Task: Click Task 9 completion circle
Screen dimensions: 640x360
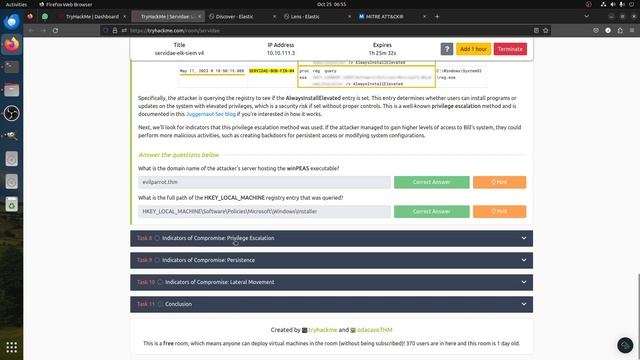Action: pos(157,260)
